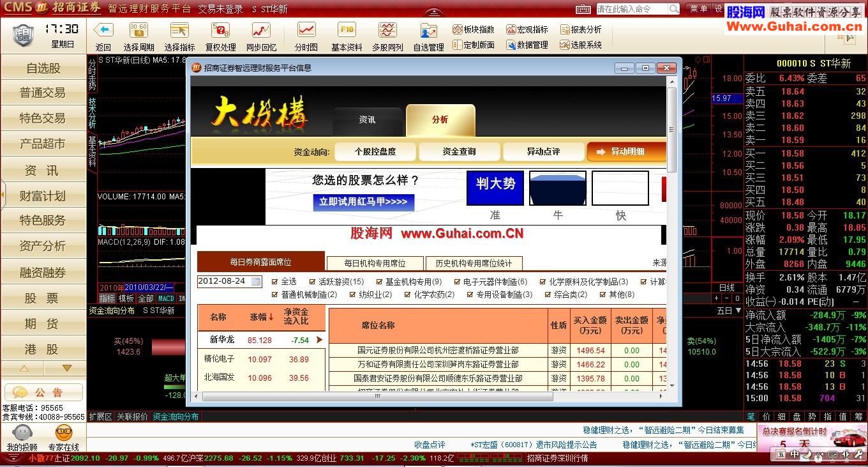Click the 个股控盘度 button
The width and height of the screenshot is (868, 467).
tap(375, 151)
